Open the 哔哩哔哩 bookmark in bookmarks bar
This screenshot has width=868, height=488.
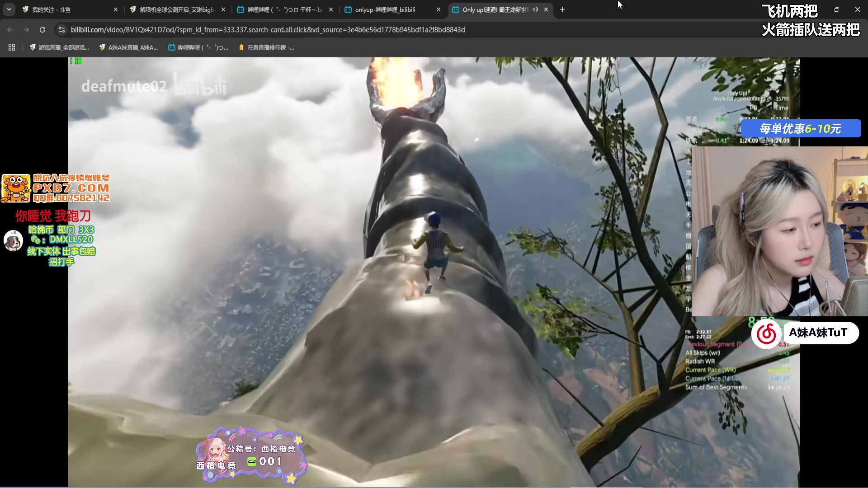pos(198,47)
